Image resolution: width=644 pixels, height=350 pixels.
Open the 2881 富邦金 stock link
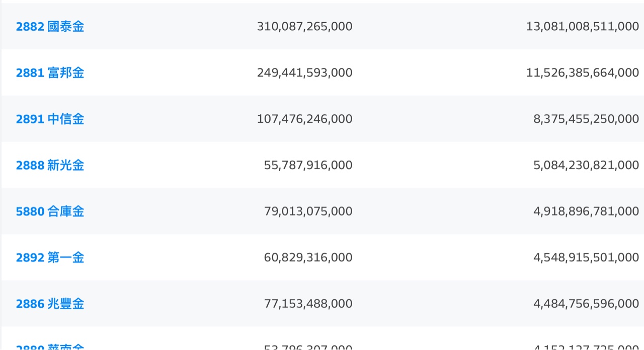[x=50, y=73]
